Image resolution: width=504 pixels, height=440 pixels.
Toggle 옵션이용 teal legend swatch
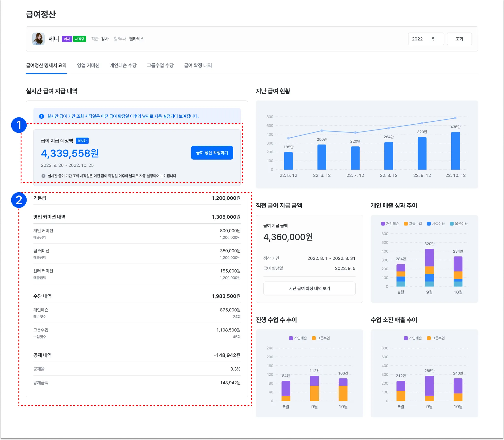[452, 224]
